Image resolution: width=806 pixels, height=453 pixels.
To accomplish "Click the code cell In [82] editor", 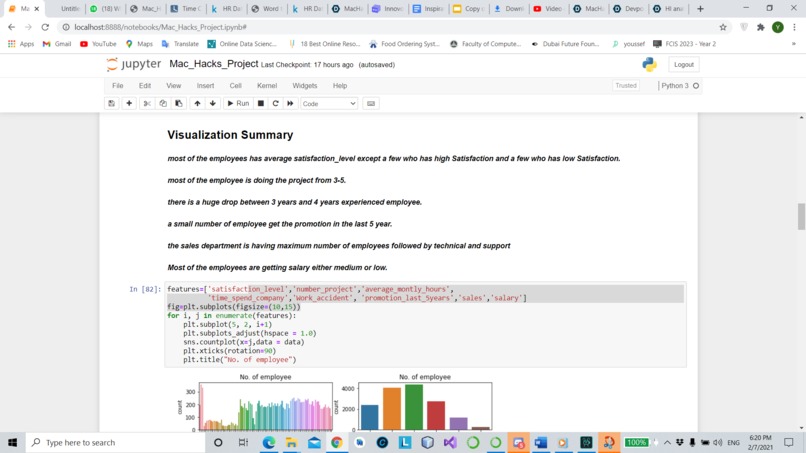I will 425,324.
